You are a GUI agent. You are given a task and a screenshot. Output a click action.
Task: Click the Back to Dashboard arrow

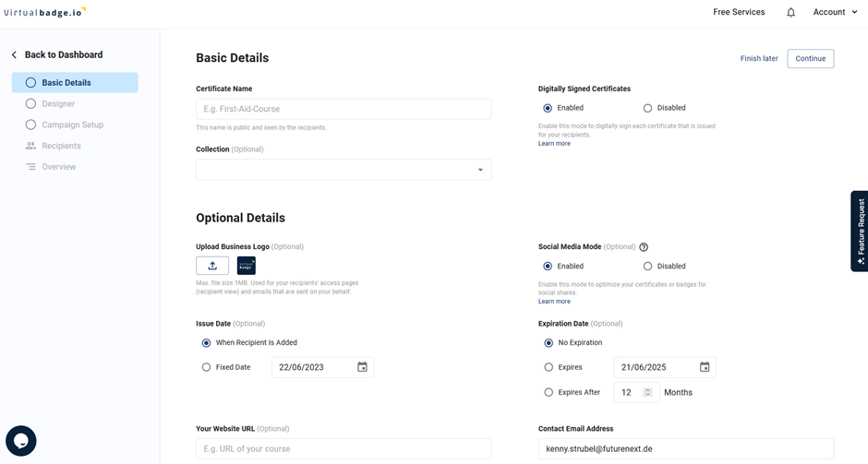pos(15,55)
